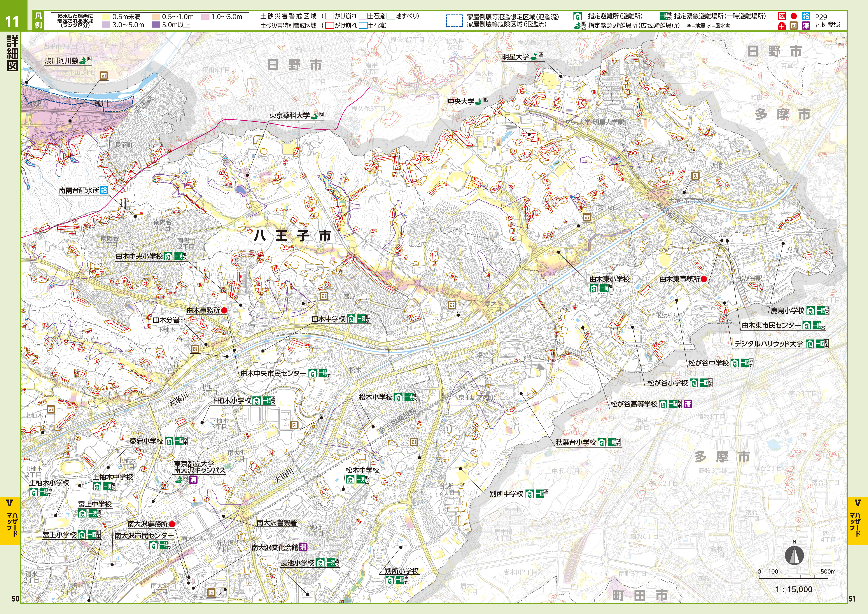This screenshot has width=868, height=614.
Task: Click the red cross icon in the legend
Action: (x=782, y=26)
